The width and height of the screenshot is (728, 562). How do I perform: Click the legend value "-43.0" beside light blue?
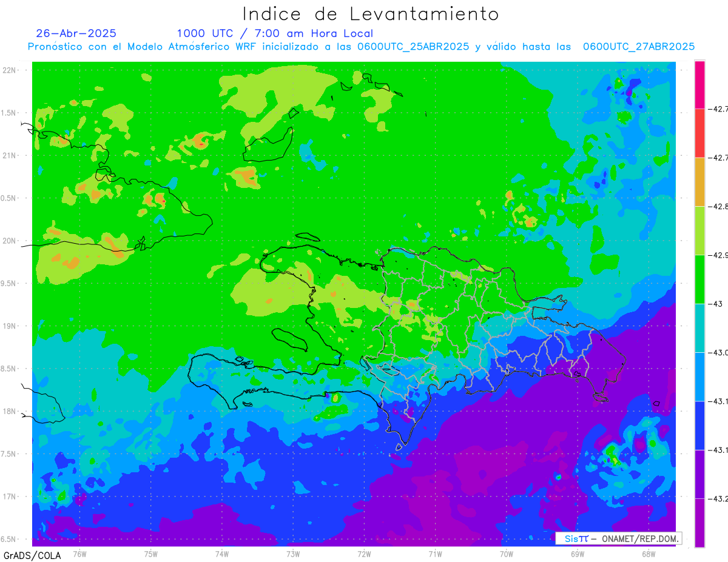[x=718, y=352]
